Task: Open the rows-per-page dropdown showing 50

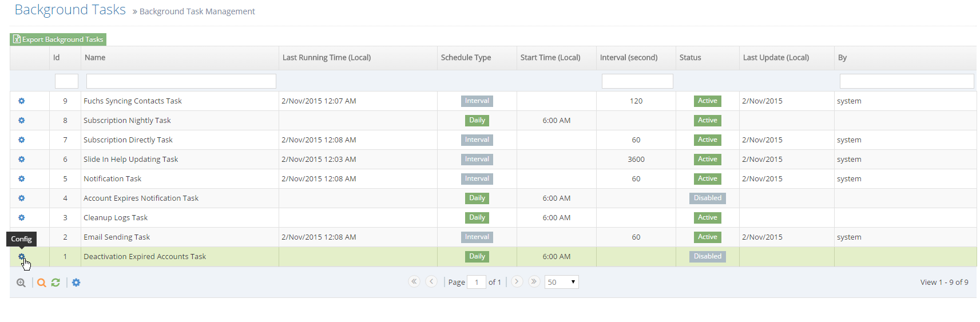Action: pyautogui.click(x=561, y=282)
